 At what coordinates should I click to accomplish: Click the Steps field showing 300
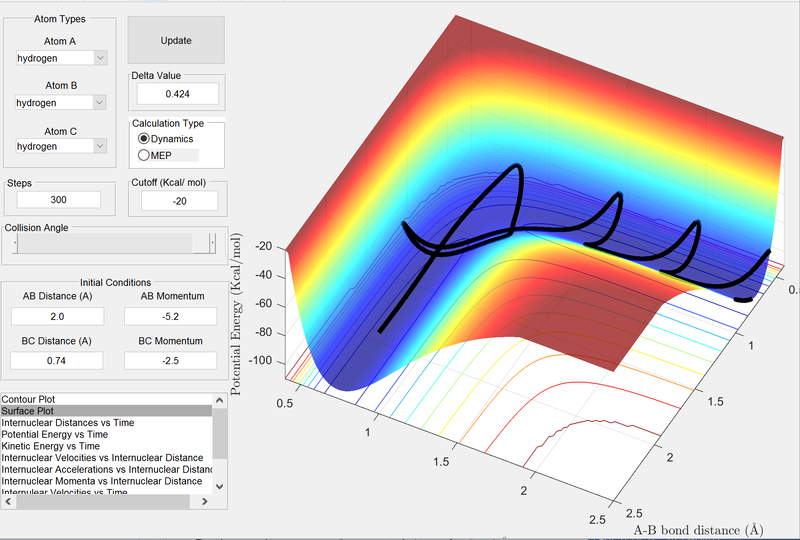(59, 200)
